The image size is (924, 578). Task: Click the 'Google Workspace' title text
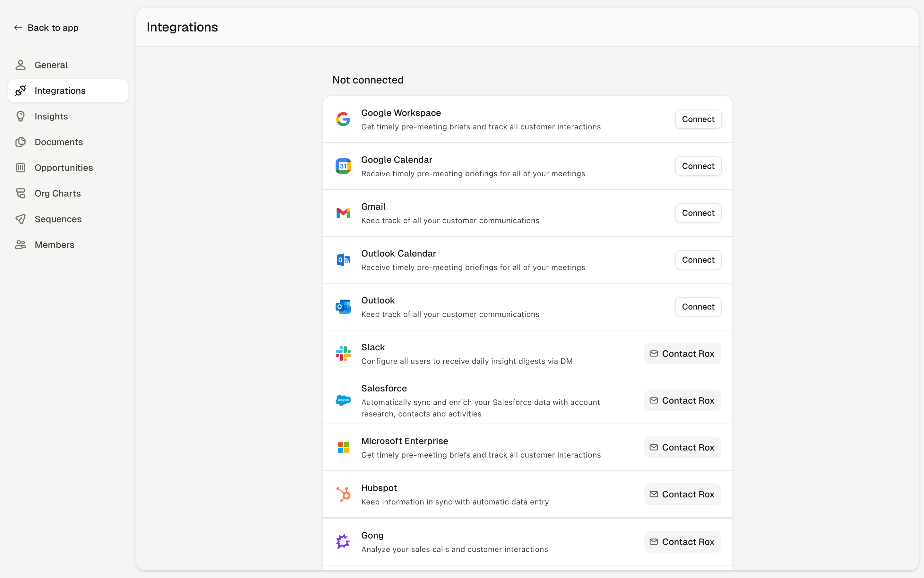tap(401, 113)
